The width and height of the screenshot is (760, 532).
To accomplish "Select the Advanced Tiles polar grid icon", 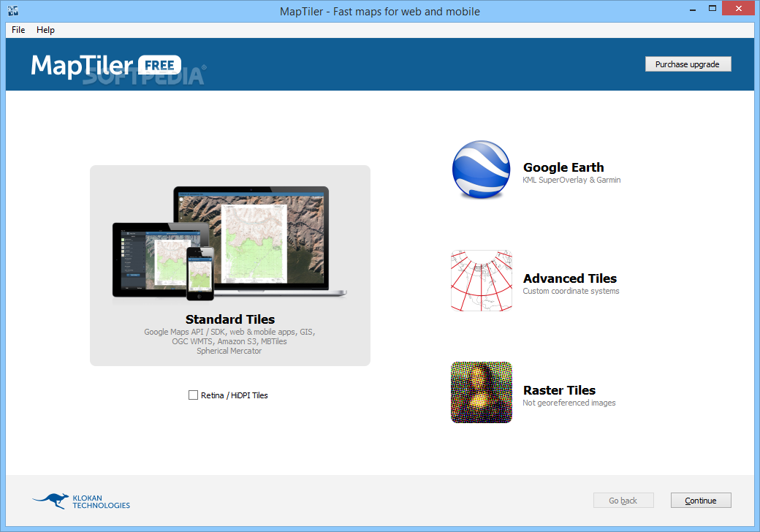I will pyautogui.click(x=482, y=281).
